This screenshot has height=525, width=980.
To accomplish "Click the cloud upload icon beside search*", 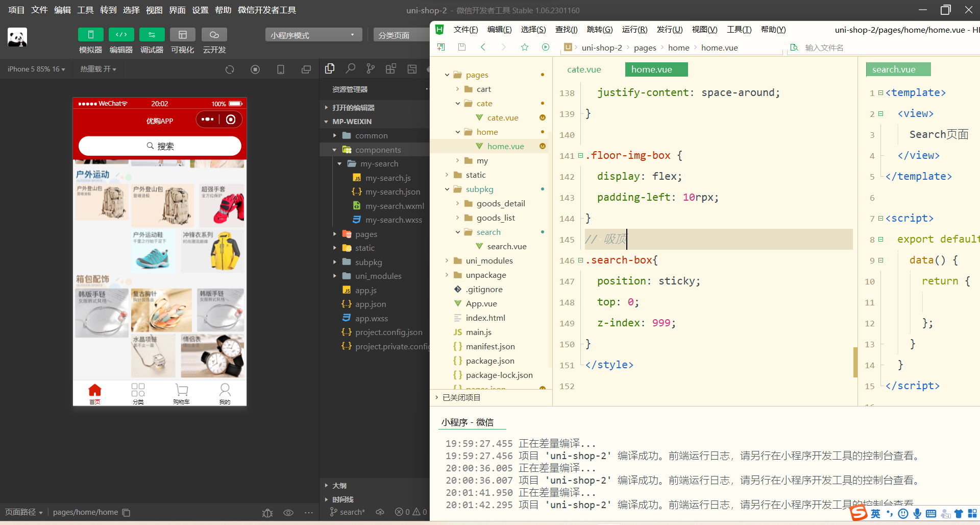I will click(380, 512).
